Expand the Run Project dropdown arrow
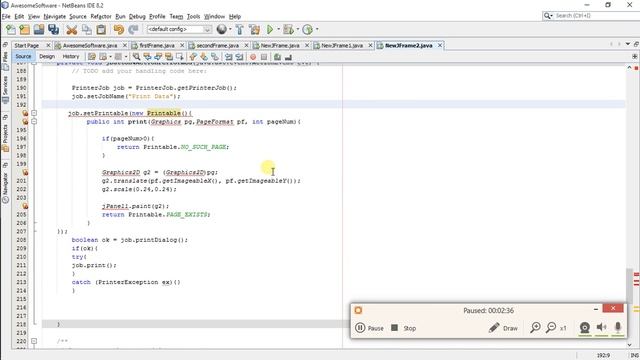640x360 pixels. (x=278, y=29)
